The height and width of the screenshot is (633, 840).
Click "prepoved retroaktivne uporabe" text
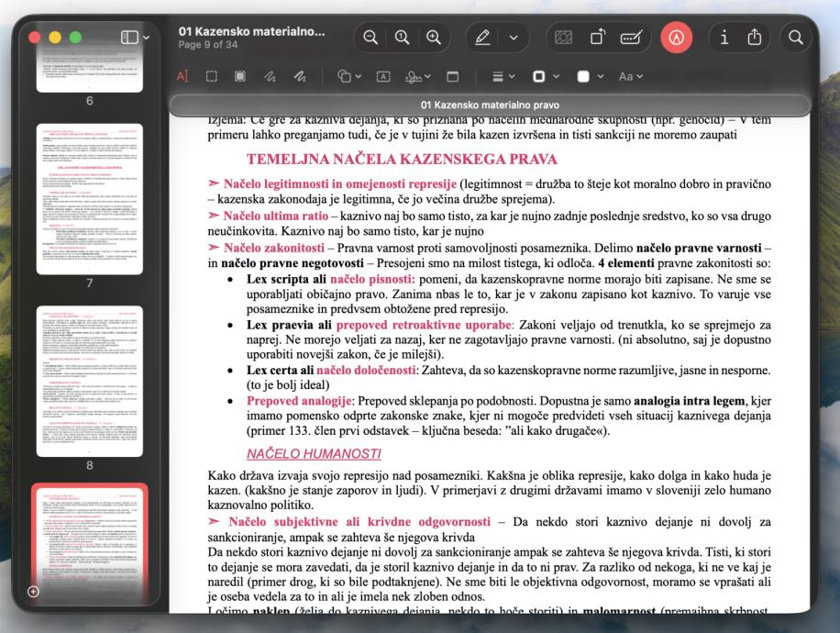[x=424, y=325]
